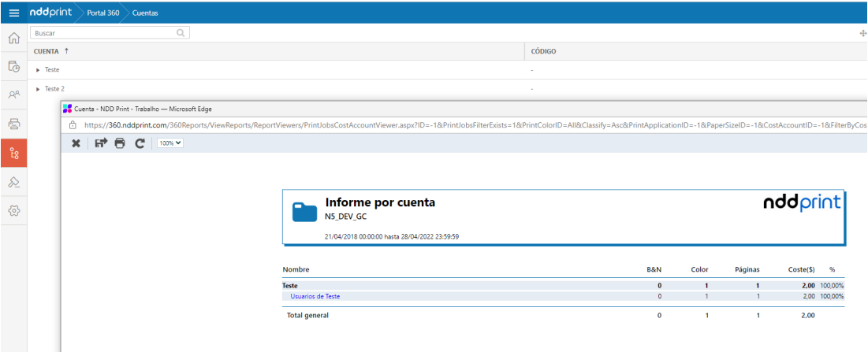Refresh the report viewer
Image resolution: width=868 pixels, height=352 pixels.
tap(140, 143)
